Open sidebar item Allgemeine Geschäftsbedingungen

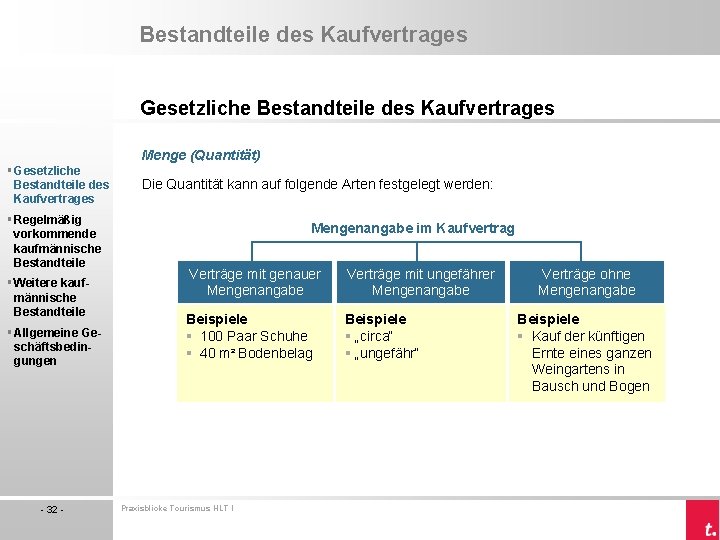[x=57, y=347]
